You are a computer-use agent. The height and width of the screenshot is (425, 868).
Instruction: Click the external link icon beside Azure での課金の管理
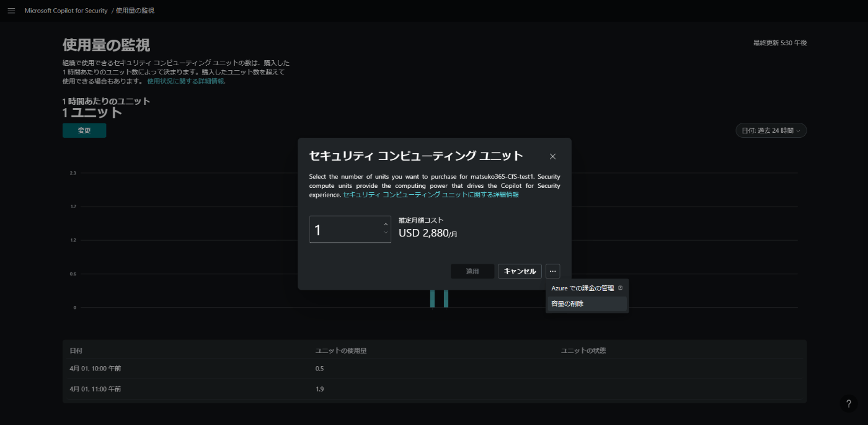[x=620, y=288]
